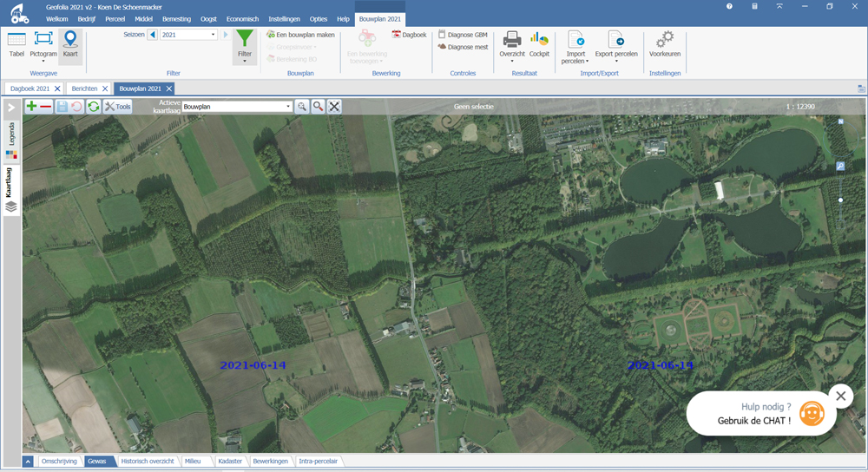This screenshot has height=472, width=868.
Task: Run Diagnose mest check
Action: (x=463, y=47)
